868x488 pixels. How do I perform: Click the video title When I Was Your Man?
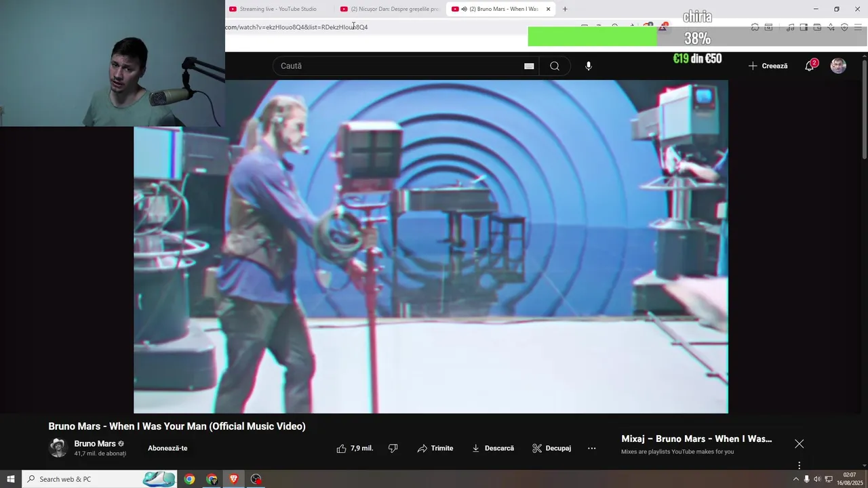coord(177,426)
